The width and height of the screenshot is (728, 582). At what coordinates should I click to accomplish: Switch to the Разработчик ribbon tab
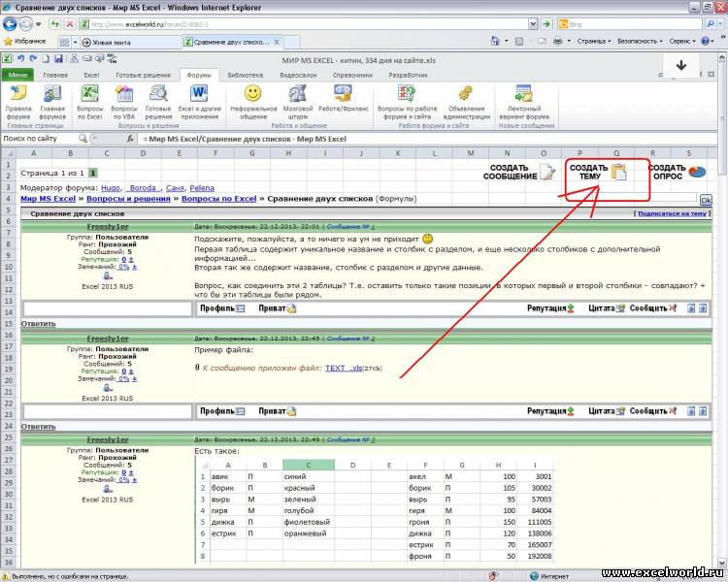pos(408,75)
